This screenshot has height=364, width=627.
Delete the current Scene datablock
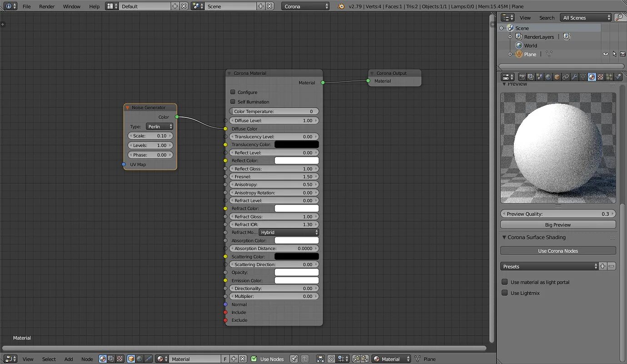[x=269, y=6]
